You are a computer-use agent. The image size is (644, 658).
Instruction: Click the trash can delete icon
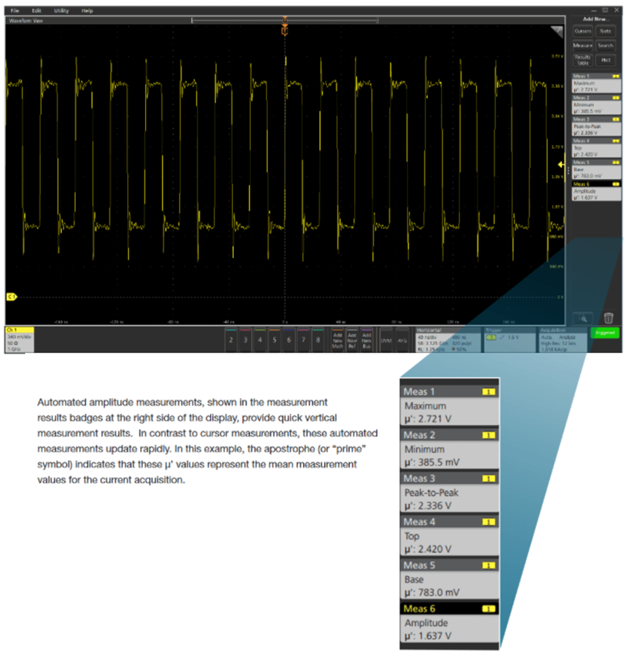(608, 317)
